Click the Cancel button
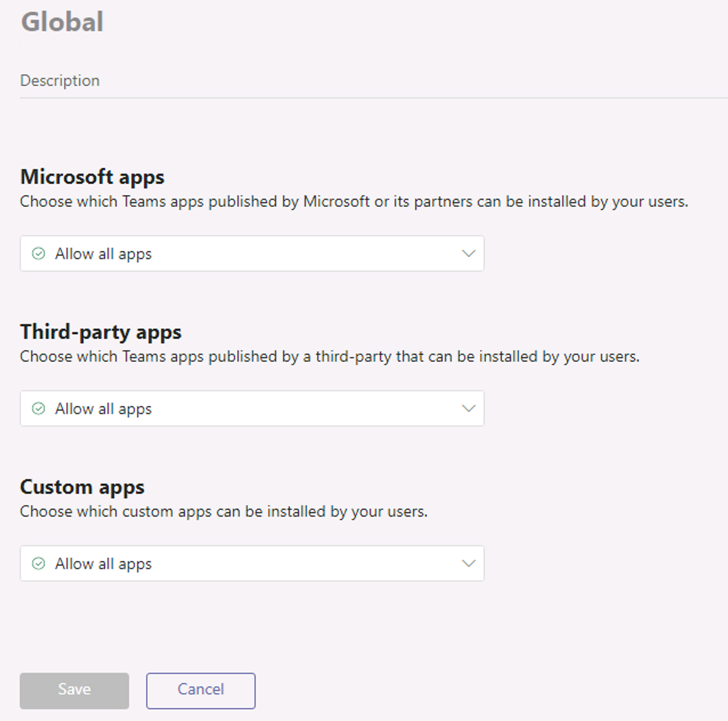The height and width of the screenshot is (721, 728). click(200, 690)
